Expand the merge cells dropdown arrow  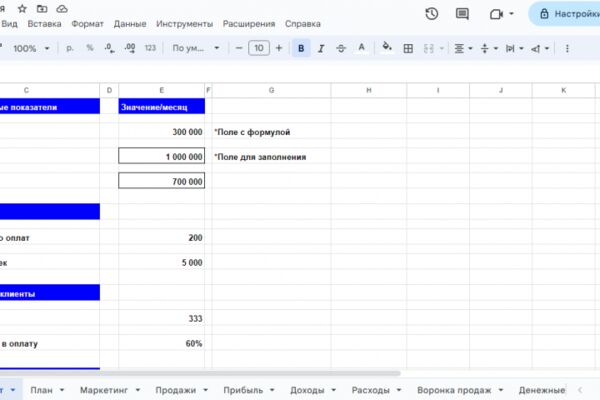442,48
